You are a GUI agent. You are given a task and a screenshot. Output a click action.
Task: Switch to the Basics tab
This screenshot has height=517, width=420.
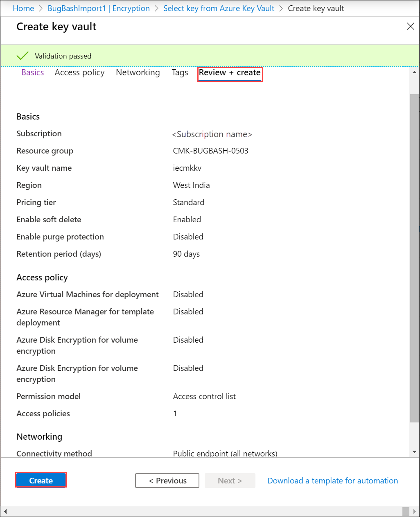pos(32,72)
